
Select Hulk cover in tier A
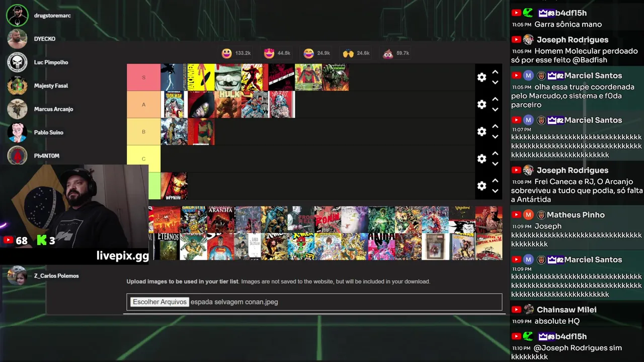[x=228, y=105]
